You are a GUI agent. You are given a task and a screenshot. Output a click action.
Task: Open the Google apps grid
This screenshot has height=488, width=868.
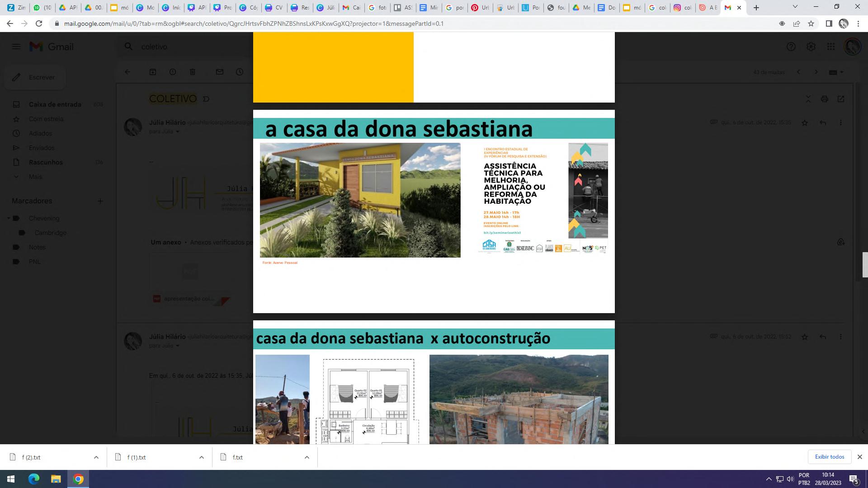pyautogui.click(x=831, y=47)
